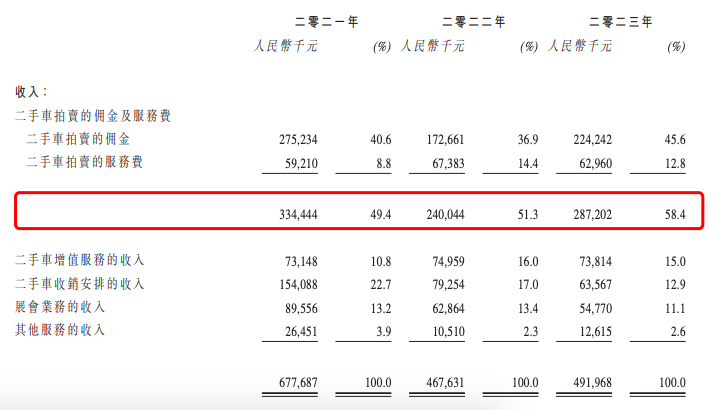
Task: Select the 二手車拍賣的佣金及服務費 row label
Action: 93,116
